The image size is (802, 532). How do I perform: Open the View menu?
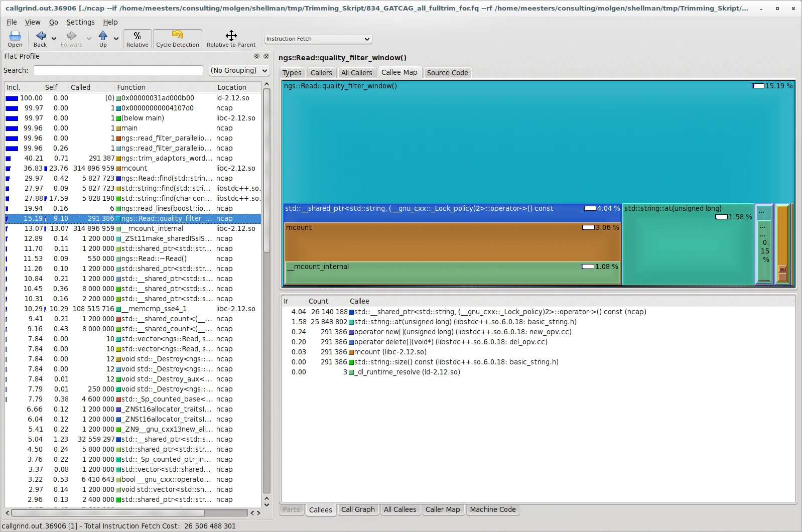click(33, 22)
